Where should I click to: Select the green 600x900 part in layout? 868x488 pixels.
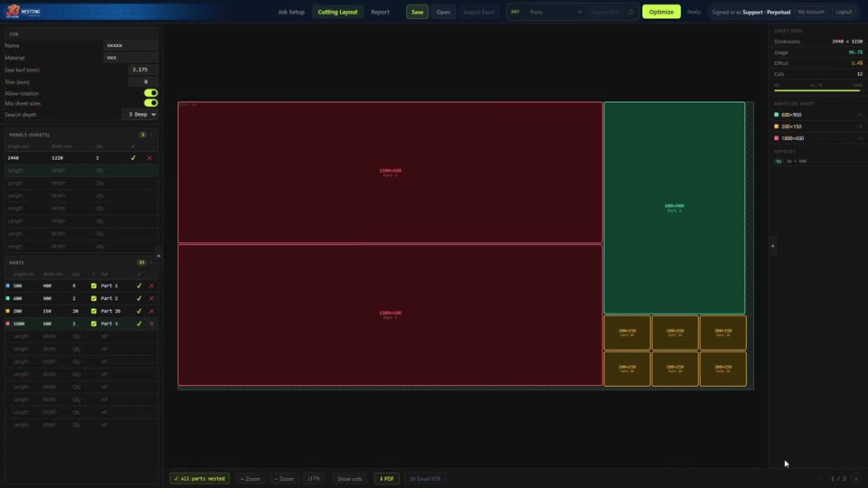tap(675, 208)
